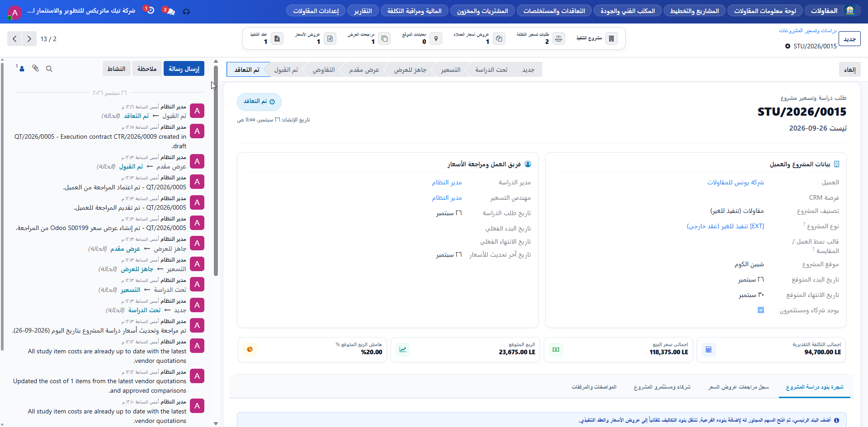Click the جديد new record button
The image size is (868, 427).
pos(850,39)
